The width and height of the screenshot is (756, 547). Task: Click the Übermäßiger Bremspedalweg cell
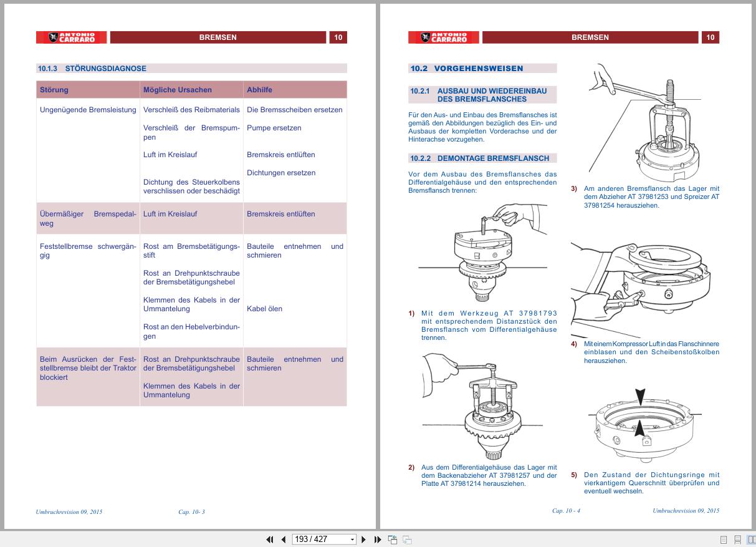pyautogui.click(x=88, y=218)
